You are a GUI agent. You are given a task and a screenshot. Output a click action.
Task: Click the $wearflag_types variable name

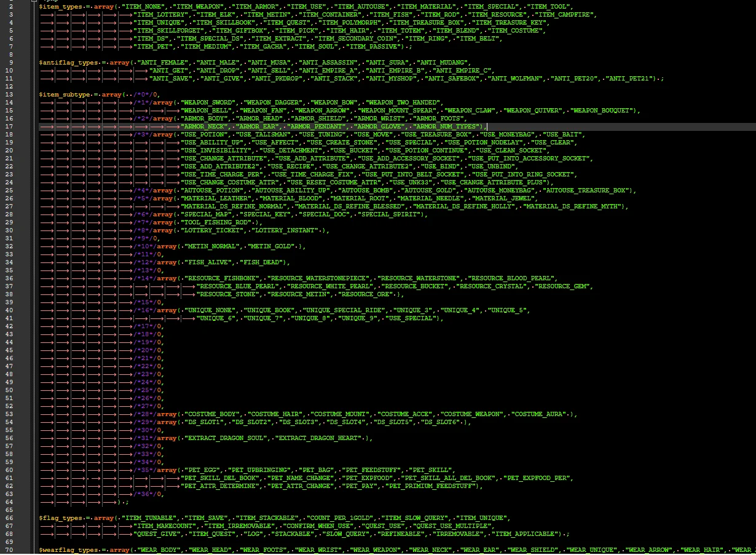pos(68,549)
